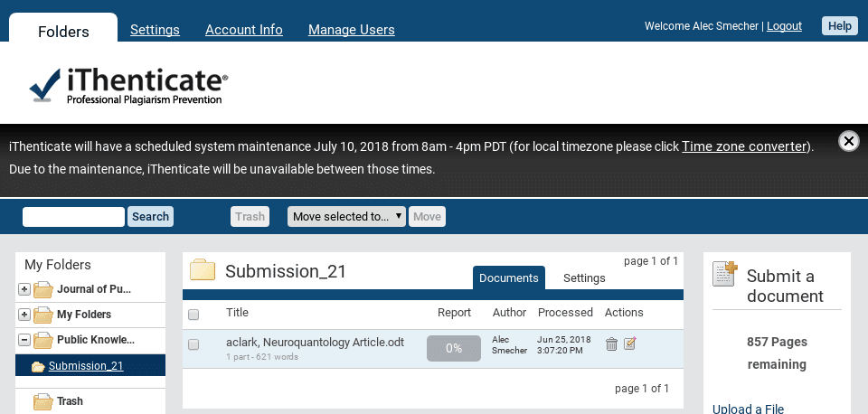Expand the Journal of Pu... folder tree
The image size is (868, 414).
coord(24,289)
